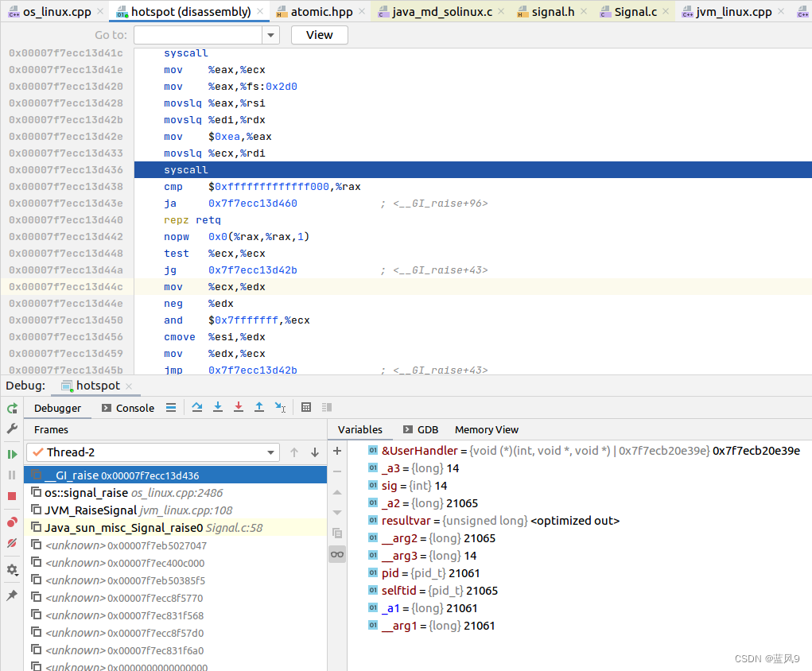Click the Rerun hotspot icon
Viewport: 812px width, 671px height.
pyautogui.click(x=12, y=408)
